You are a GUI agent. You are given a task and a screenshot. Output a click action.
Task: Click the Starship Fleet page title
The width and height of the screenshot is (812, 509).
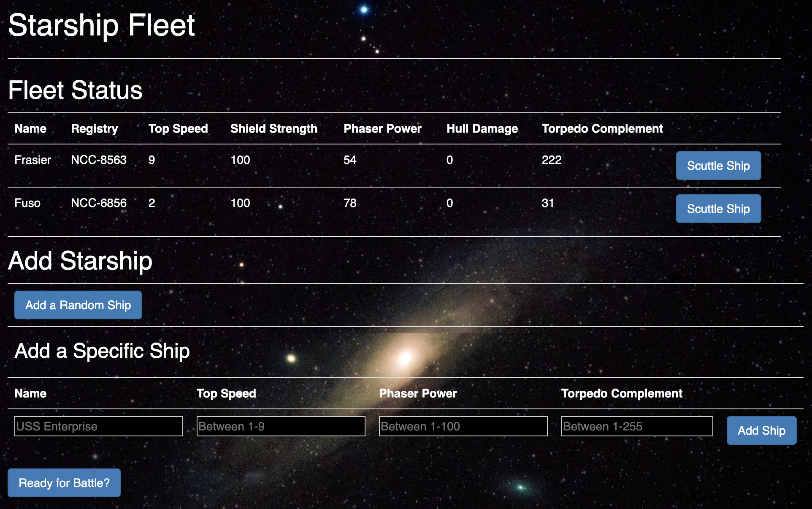click(101, 25)
